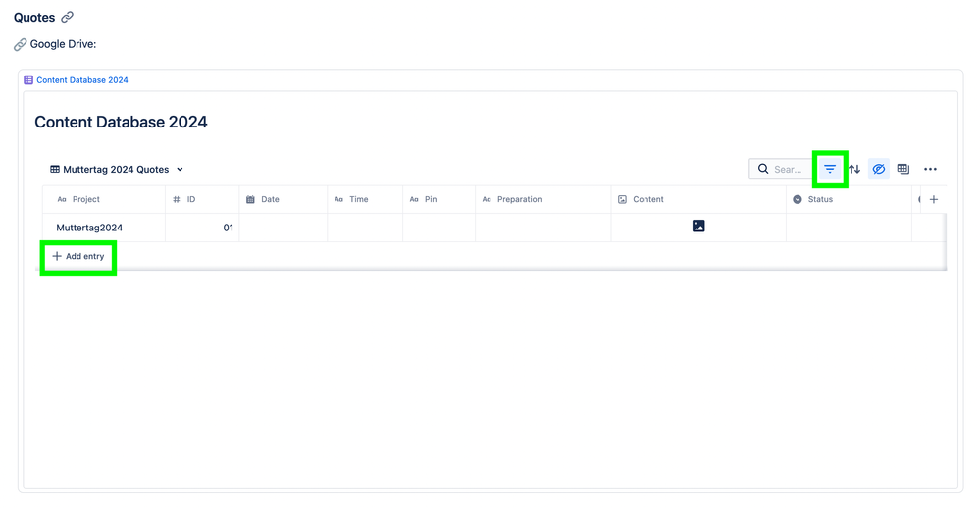
Task: Select the Date column header
Action: coord(284,199)
